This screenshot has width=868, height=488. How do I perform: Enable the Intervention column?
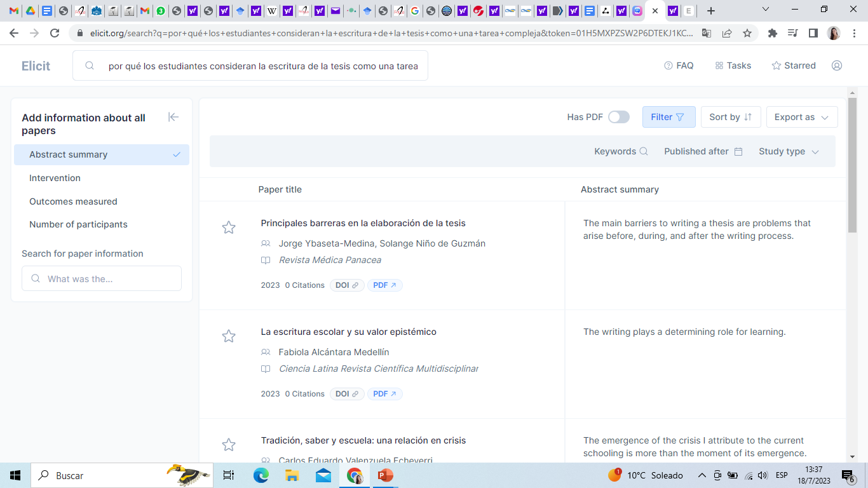coord(55,178)
